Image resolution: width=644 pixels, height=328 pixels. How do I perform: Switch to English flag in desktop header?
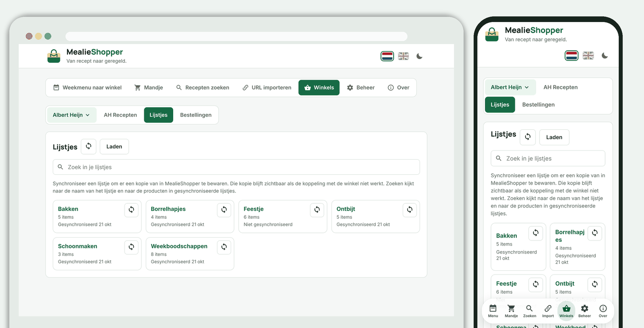(x=403, y=56)
